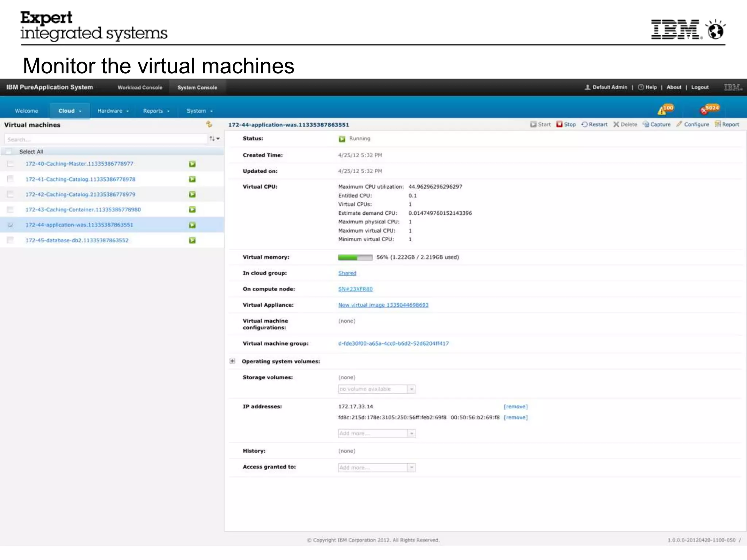Click running status icon for 172-44-application-was
Image resolution: width=747 pixels, height=560 pixels.
tap(192, 225)
